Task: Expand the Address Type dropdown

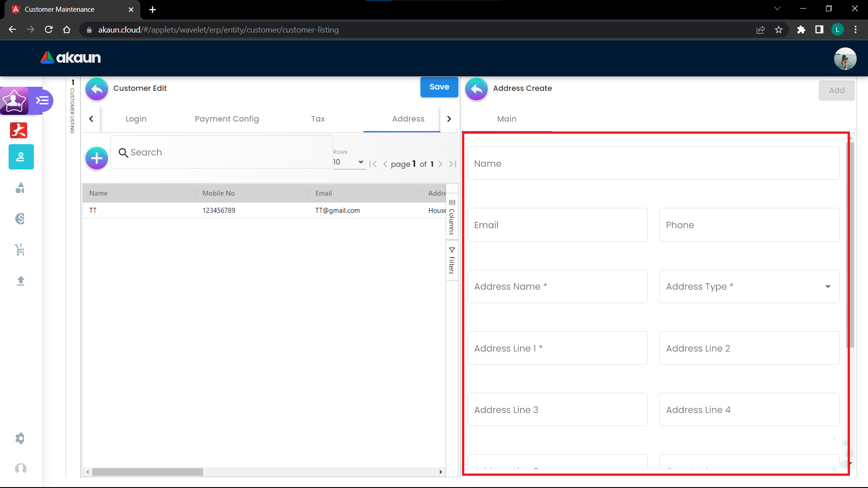Action: click(749, 286)
